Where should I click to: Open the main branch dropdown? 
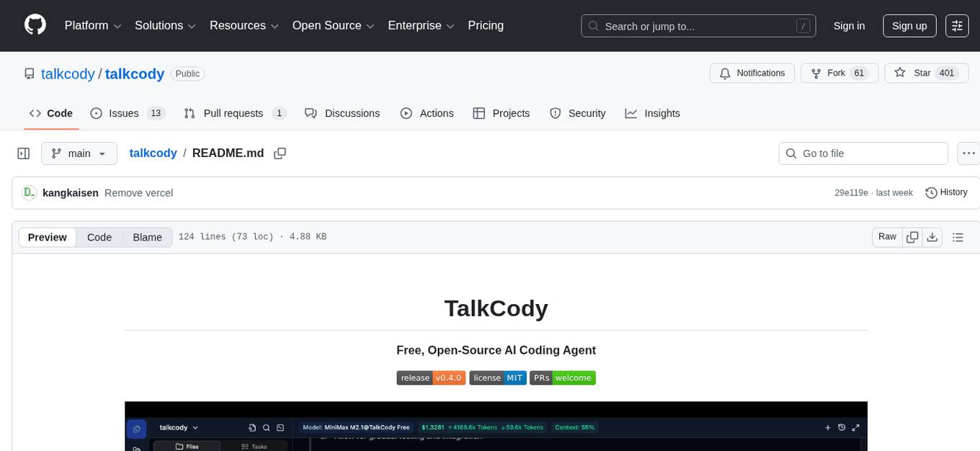click(x=79, y=153)
